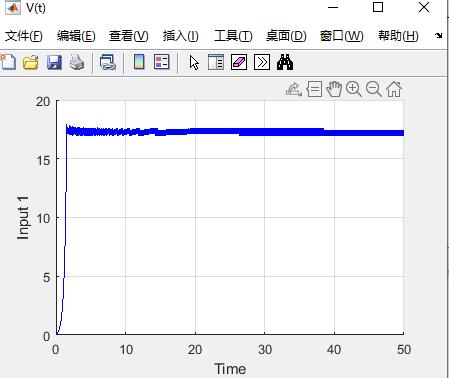Click the axes export icon
Viewport: 449px width, 378px height.
point(294,89)
